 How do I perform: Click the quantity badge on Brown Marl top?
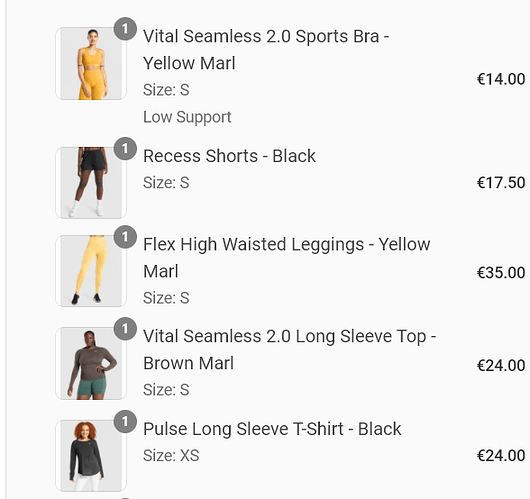(x=125, y=329)
